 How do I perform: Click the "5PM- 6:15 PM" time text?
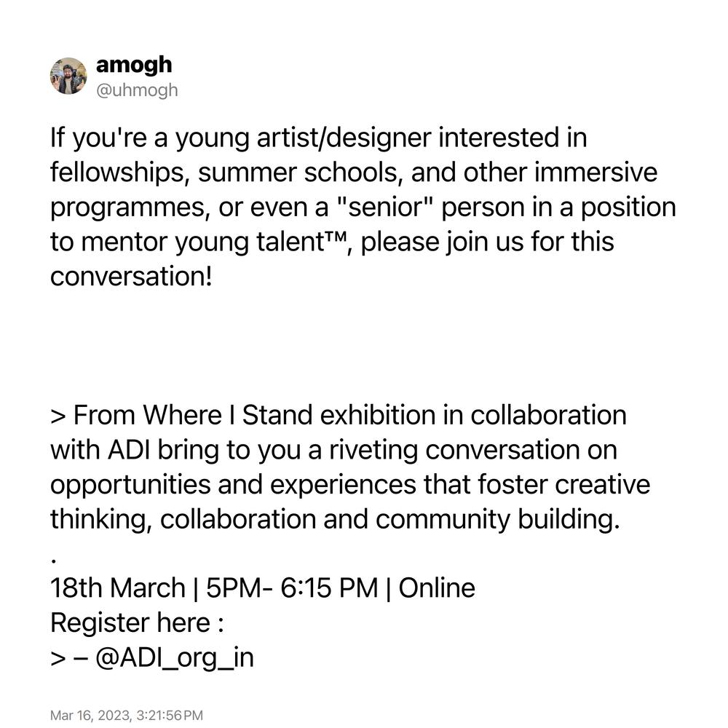tap(292, 587)
